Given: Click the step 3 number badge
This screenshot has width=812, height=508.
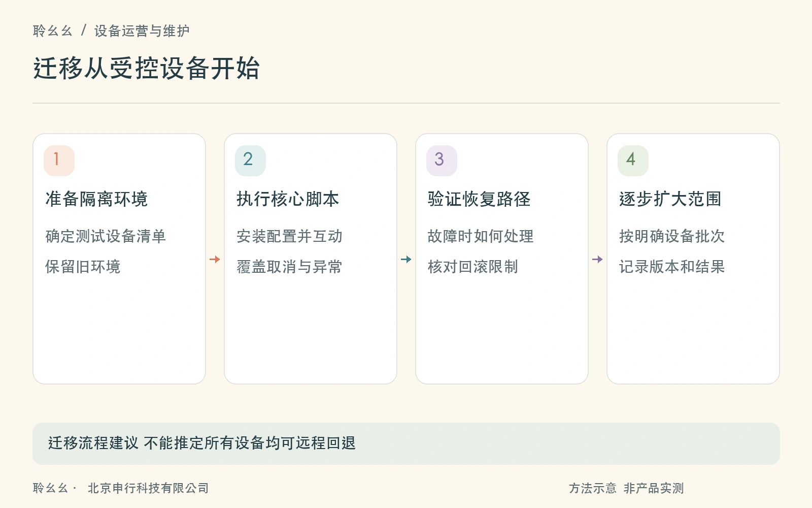Looking at the screenshot, I should tap(442, 161).
